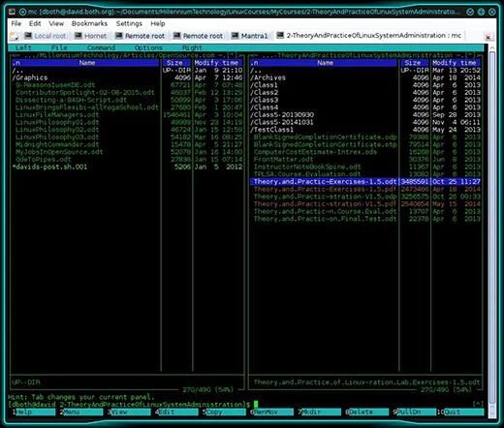Click the sort indicator .n in the right panel
The image size is (504, 428).
coord(254,63)
